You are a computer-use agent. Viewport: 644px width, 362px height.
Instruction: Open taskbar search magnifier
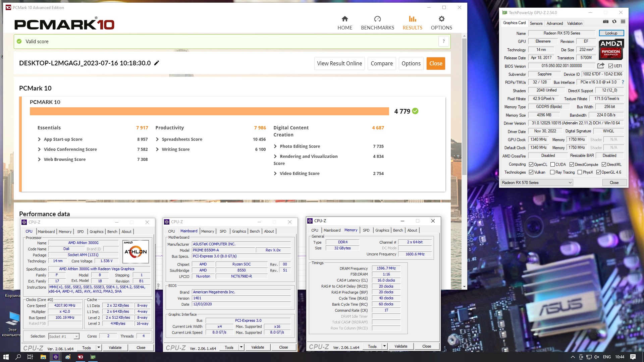(18, 357)
